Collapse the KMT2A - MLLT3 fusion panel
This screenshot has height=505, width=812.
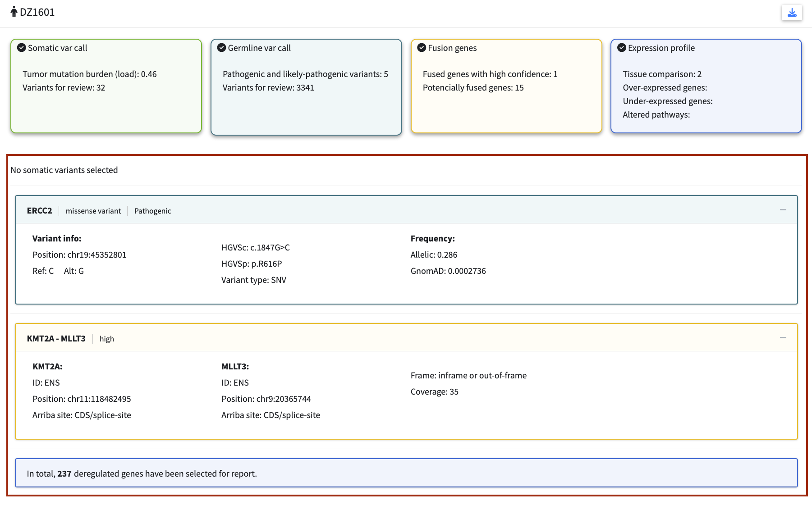[x=783, y=338]
